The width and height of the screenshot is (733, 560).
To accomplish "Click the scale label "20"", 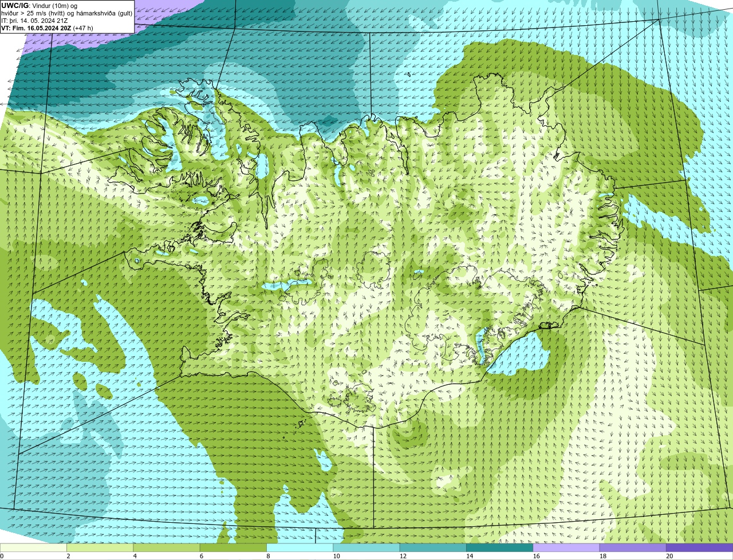I will coord(669,556).
